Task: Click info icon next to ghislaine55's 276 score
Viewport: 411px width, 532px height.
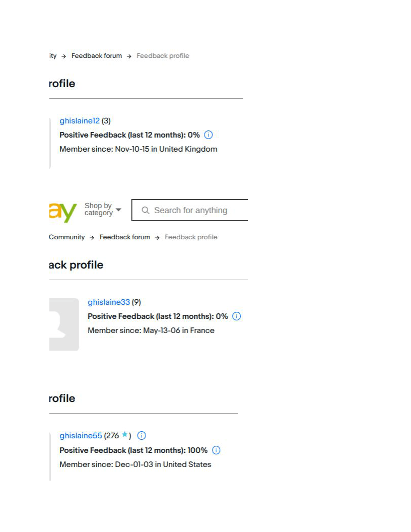Action: [x=142, y=436]
